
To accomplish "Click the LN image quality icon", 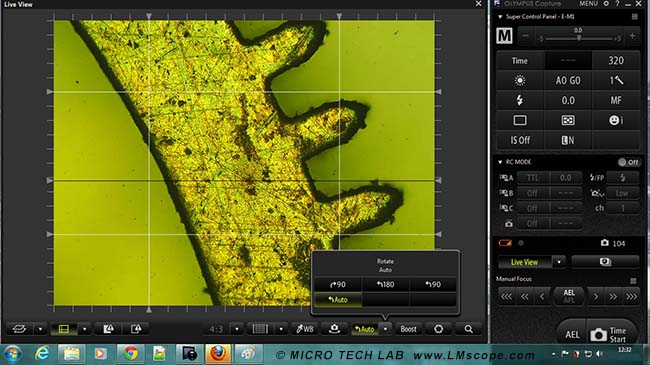I will (x=568, y=140).
